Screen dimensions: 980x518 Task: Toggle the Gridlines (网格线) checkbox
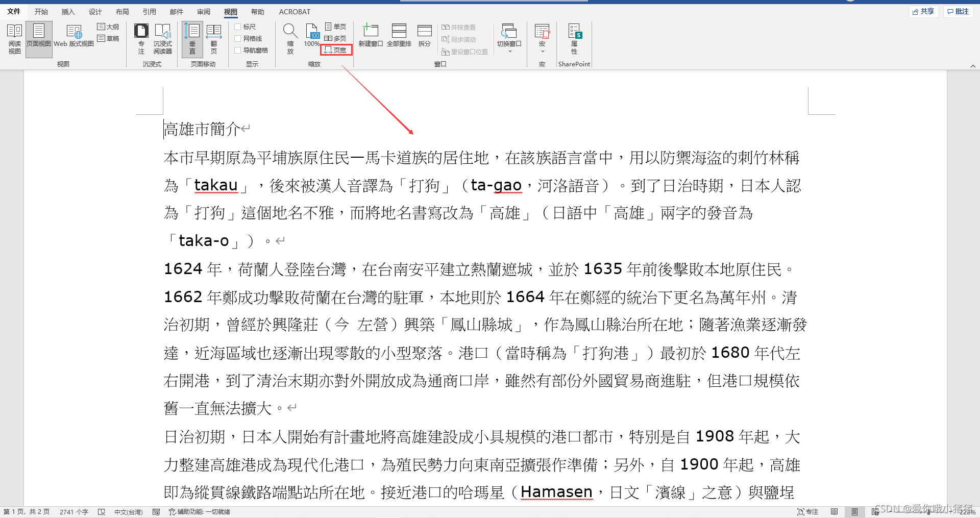tap(238, 38)
